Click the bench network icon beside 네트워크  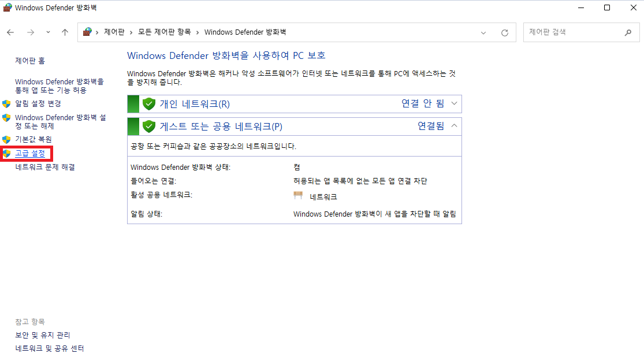[298, 196]
